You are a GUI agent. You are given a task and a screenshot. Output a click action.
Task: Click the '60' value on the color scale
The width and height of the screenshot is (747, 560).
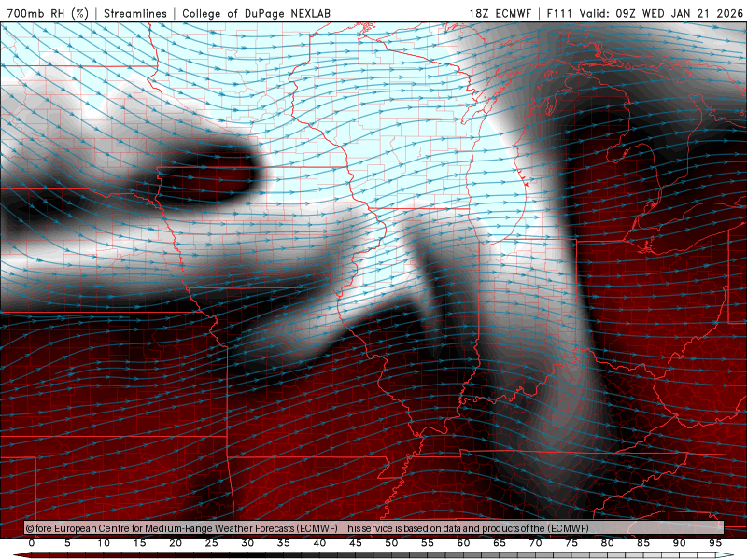tap(463, 543)
